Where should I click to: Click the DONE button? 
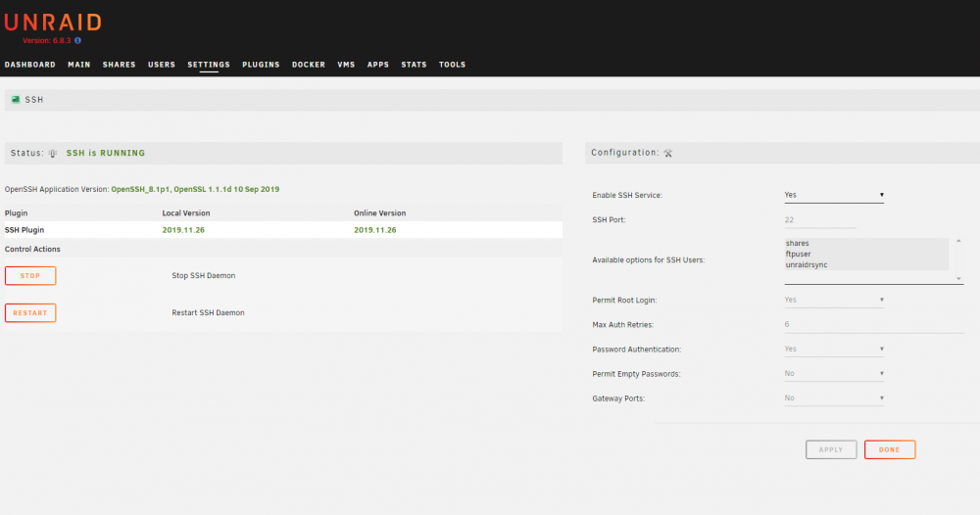pos(890,449)
